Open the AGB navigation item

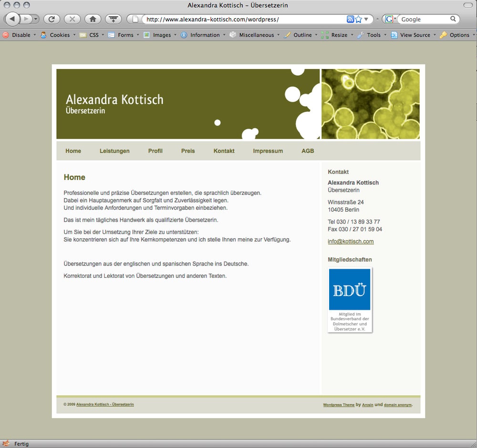pyautogui.click(x=308, y=151)
